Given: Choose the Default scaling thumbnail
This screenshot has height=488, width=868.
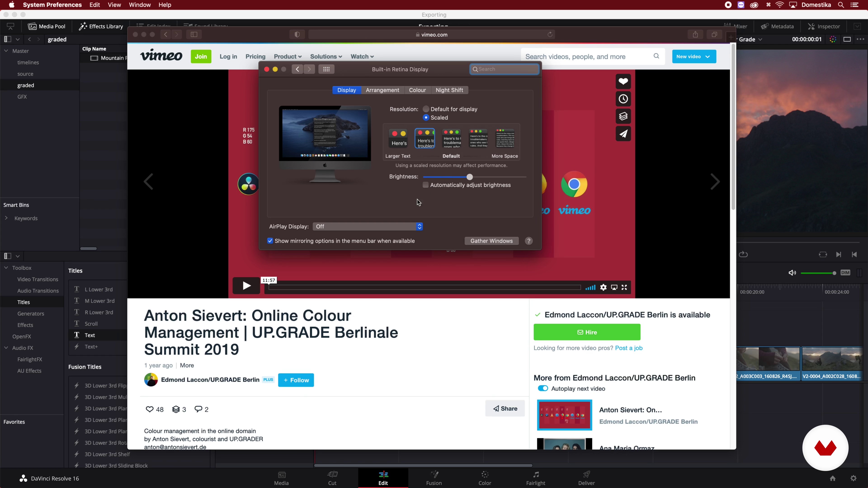Looking at the screenshot, I should 452,138.
